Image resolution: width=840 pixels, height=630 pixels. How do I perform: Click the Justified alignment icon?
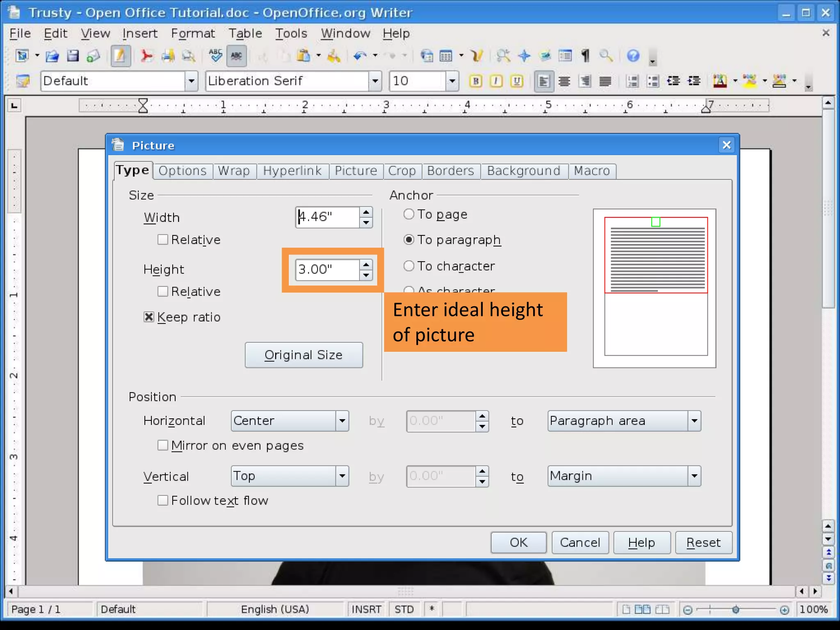tap(605, 81)
